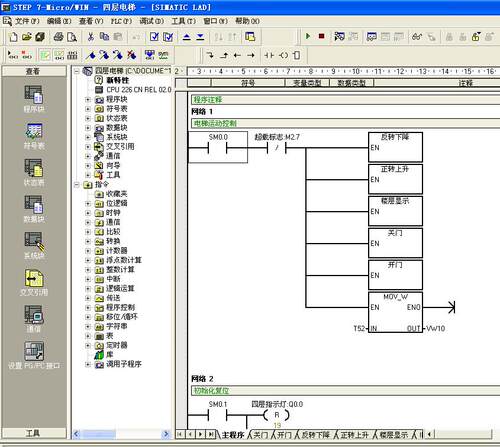Open the 工具(T) menu
This screenshot has width=500, height=447.
tap(183, 21)
